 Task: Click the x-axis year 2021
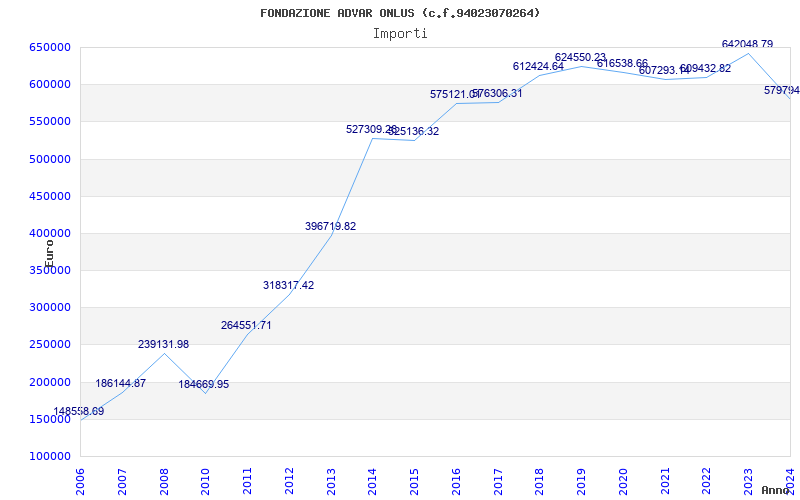[x=665, y=481]
